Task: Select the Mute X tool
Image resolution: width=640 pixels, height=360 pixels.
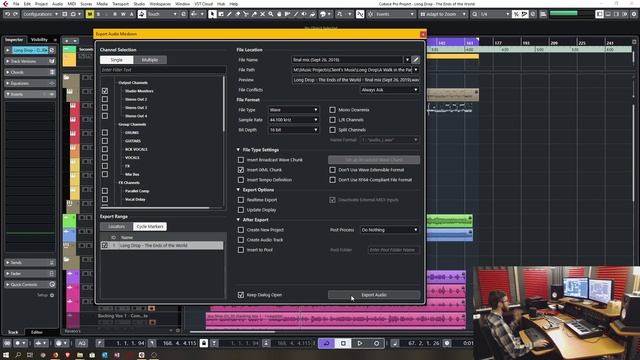Action: pos(262,14)
